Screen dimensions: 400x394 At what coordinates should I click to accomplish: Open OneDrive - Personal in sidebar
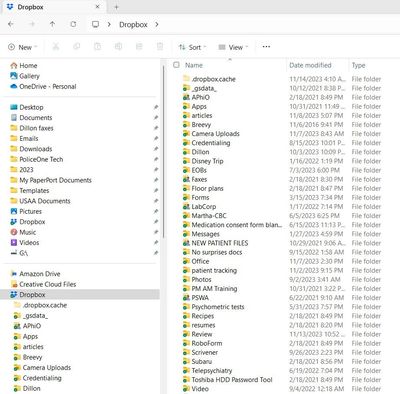(43, 86)
